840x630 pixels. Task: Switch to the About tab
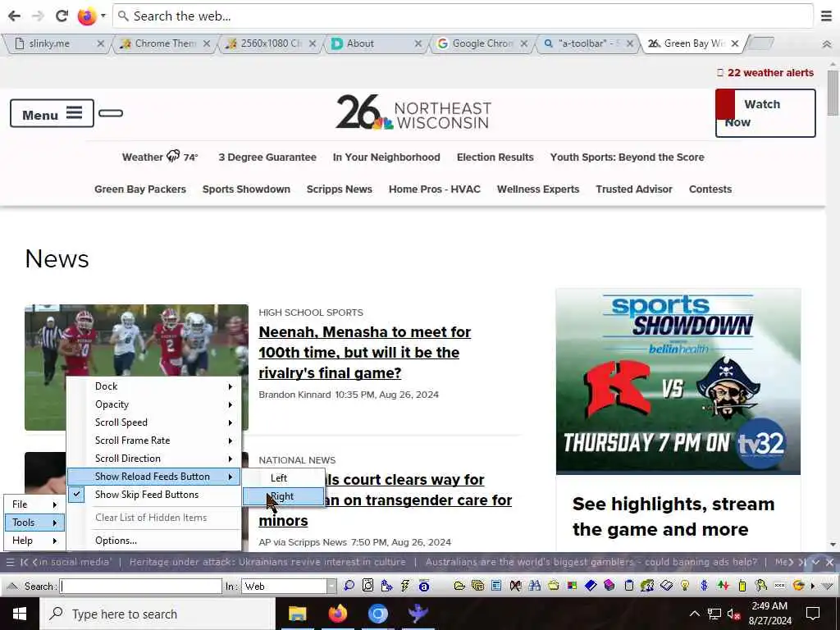point(375,43)
